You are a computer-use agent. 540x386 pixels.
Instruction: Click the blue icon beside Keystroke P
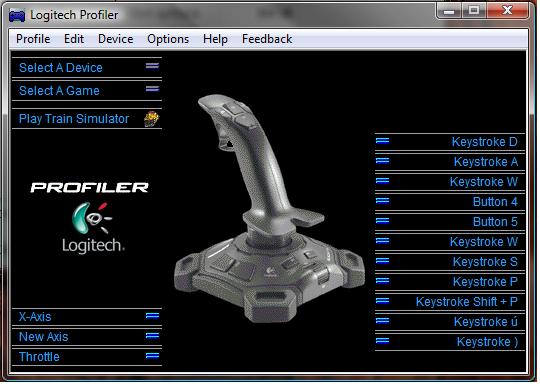(x=382, y=281)
